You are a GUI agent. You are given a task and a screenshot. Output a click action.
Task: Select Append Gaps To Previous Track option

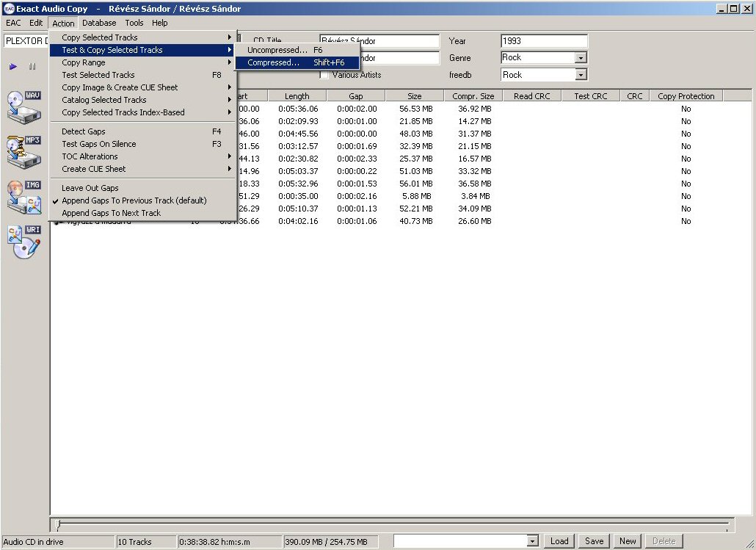click(x=134, y=200)
